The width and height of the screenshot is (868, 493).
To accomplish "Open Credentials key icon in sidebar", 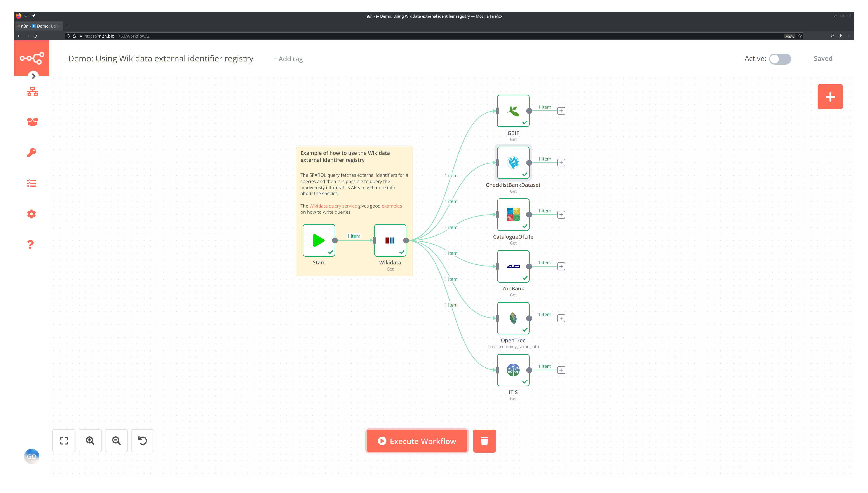I will pos(31,153).
